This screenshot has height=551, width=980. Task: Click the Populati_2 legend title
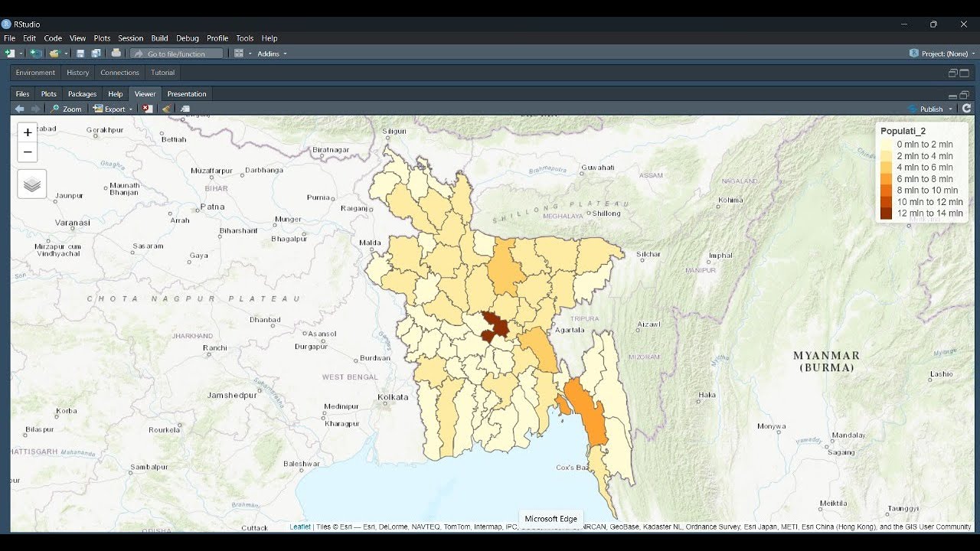click(903, 131)
